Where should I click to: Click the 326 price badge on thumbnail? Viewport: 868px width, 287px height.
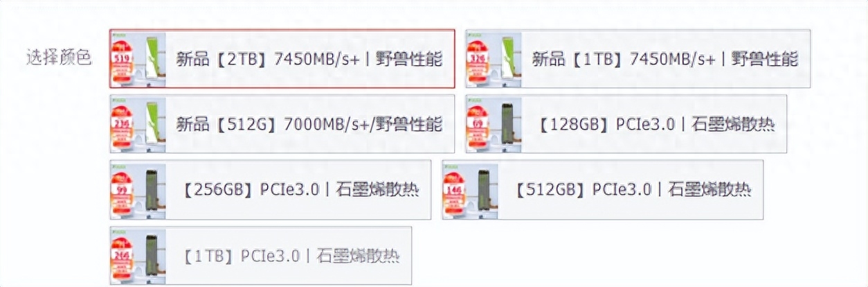coord(479,58)
